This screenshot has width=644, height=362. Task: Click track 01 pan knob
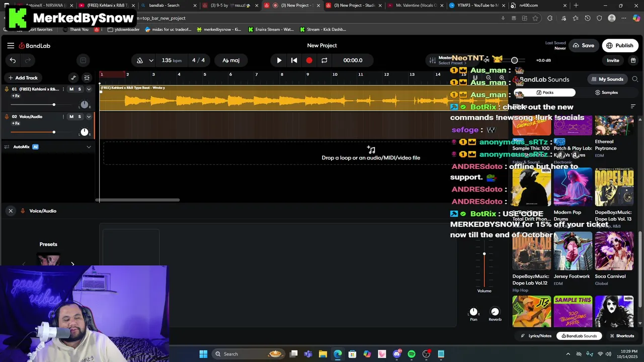[x=85, y=105]
